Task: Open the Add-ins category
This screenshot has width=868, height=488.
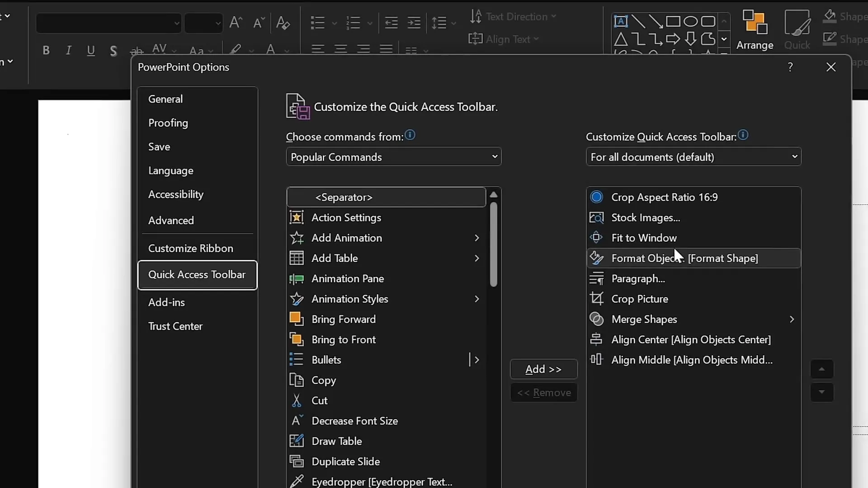Action: click(198, 302)
